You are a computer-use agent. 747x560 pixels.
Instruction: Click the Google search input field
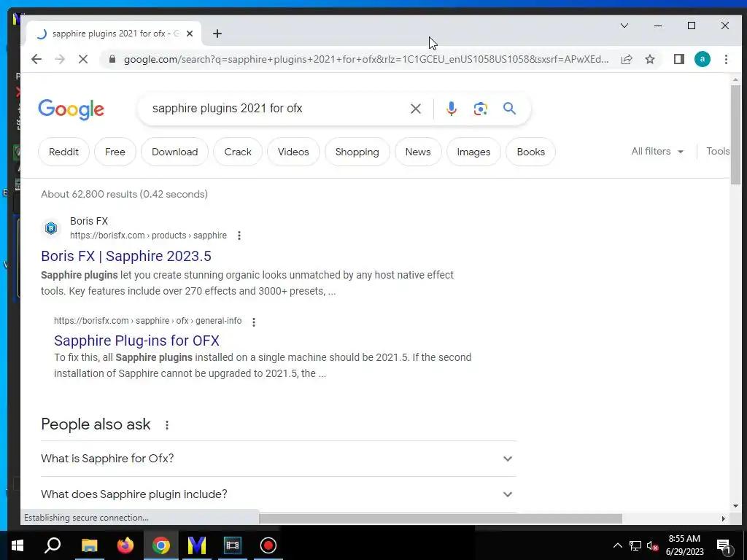pos(276,109)
